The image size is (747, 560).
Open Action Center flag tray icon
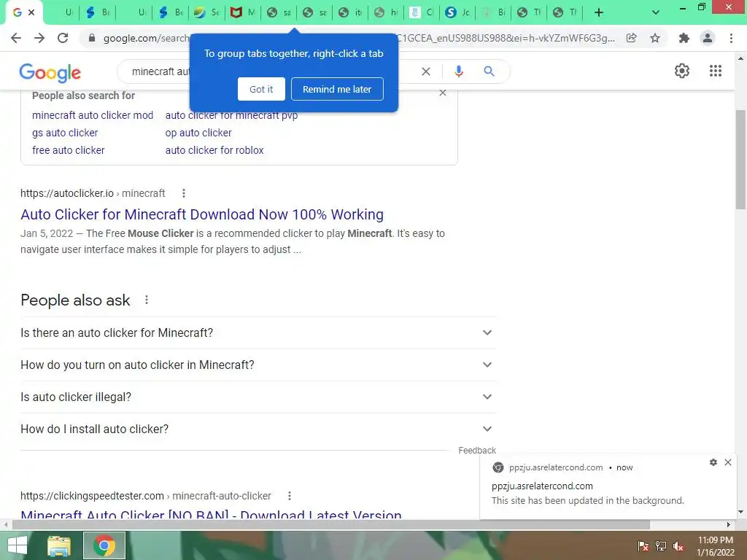643,546
